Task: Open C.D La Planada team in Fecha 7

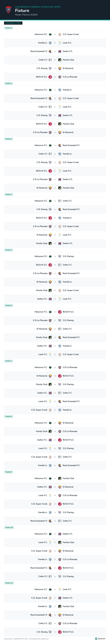Action: 70,367
